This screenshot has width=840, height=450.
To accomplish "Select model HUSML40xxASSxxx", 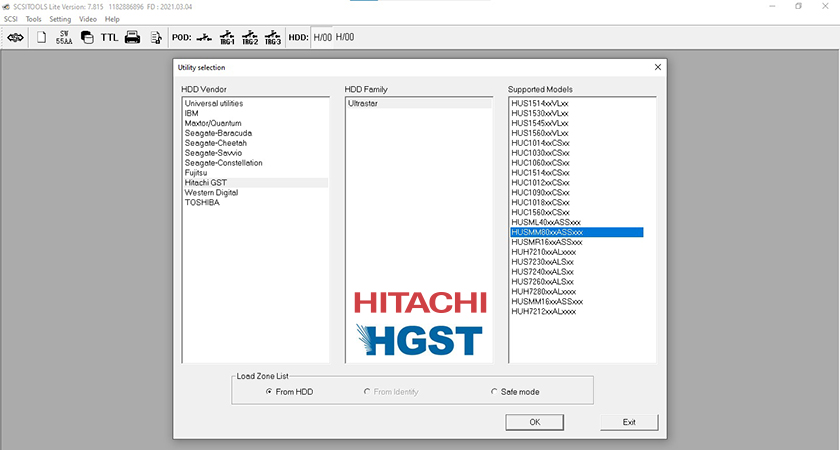I will coord(577,222).
